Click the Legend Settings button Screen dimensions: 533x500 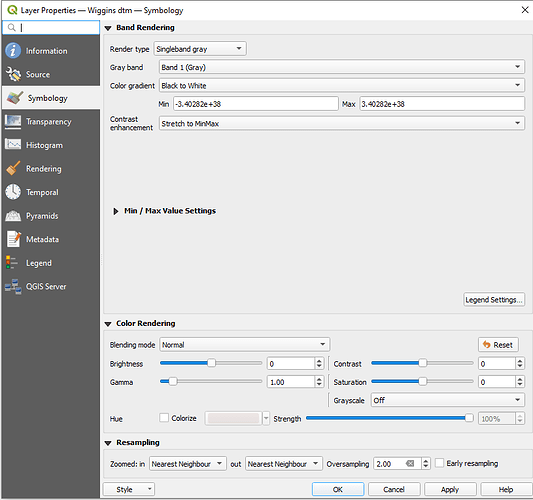coord(494,300)
